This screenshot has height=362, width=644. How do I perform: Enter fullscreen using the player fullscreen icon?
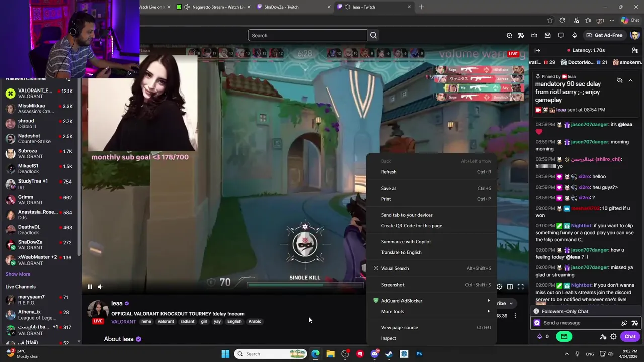point(521,287)
